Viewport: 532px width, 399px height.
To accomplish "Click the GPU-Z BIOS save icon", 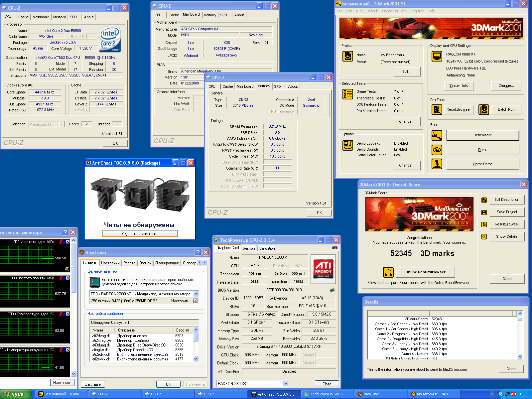I will coord(332,290).
